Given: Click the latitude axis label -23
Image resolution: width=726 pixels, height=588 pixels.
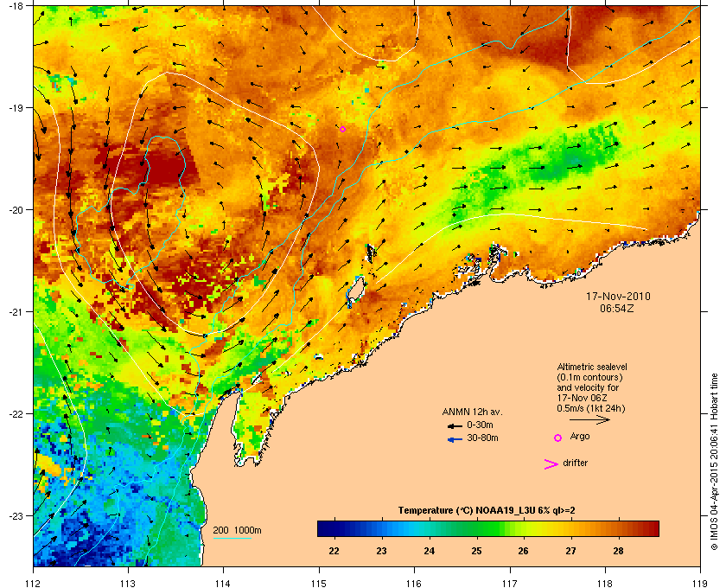Looking at the screenshot, I should click(x=16, y=515).
